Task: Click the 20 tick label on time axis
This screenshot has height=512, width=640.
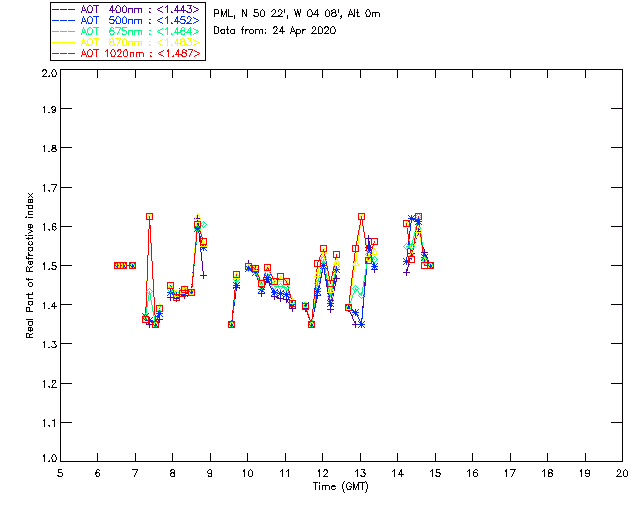Action: pos(622,473)
